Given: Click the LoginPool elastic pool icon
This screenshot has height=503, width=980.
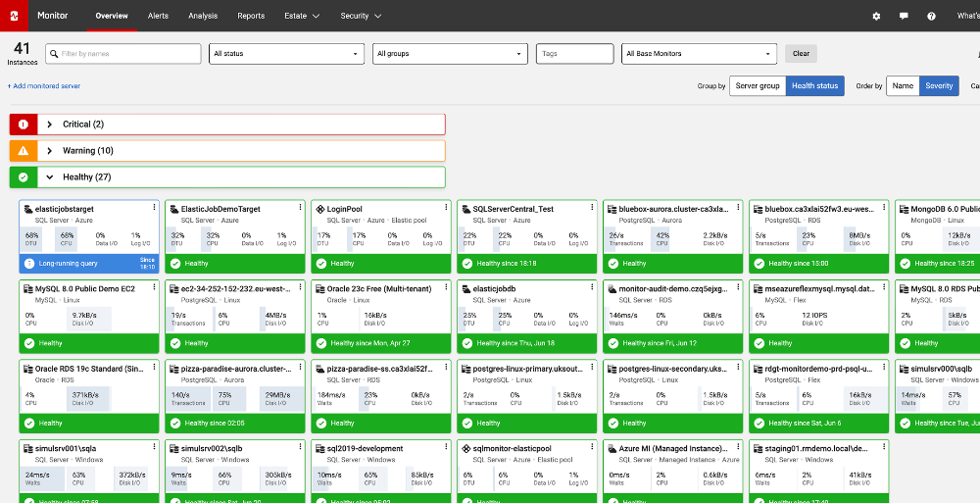Looking at the screenshot, I should 320,209.
